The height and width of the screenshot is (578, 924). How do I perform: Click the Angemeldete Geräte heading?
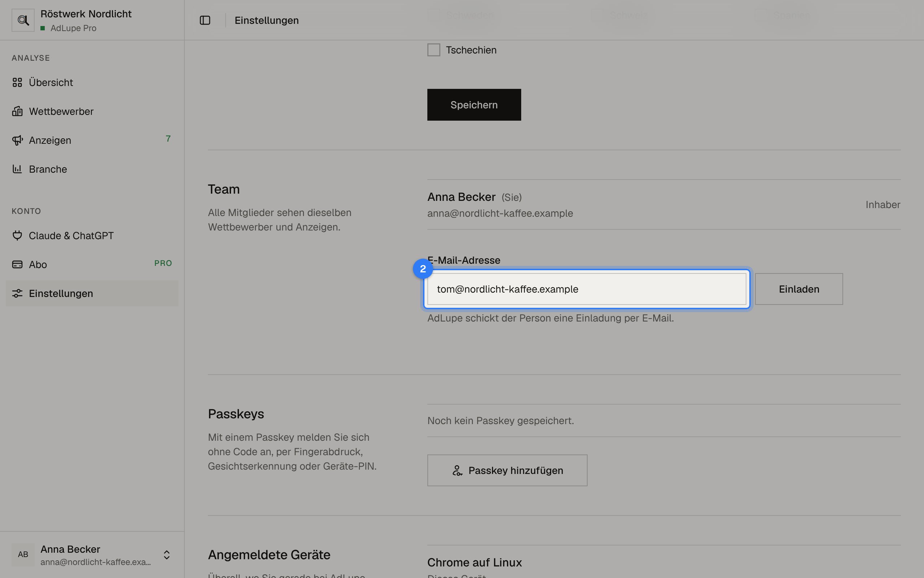tap(269, 555)
